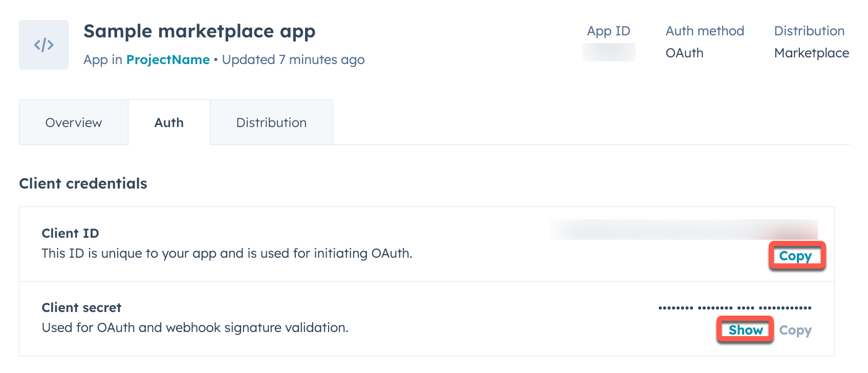Click the Distribution header label
This screenshot has width=868, height=373.
coord(809,31)
